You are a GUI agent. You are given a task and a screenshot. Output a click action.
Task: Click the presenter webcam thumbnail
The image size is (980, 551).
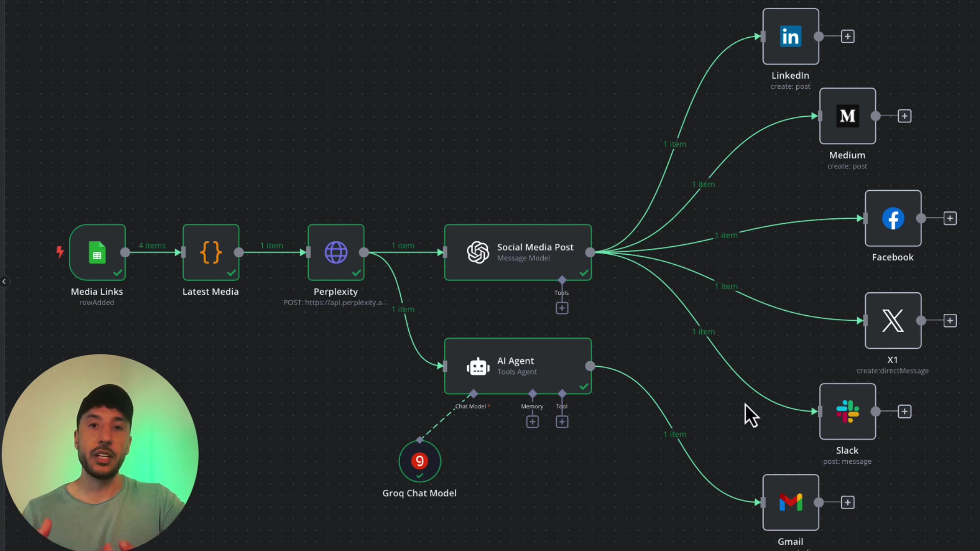pos(100,453)
